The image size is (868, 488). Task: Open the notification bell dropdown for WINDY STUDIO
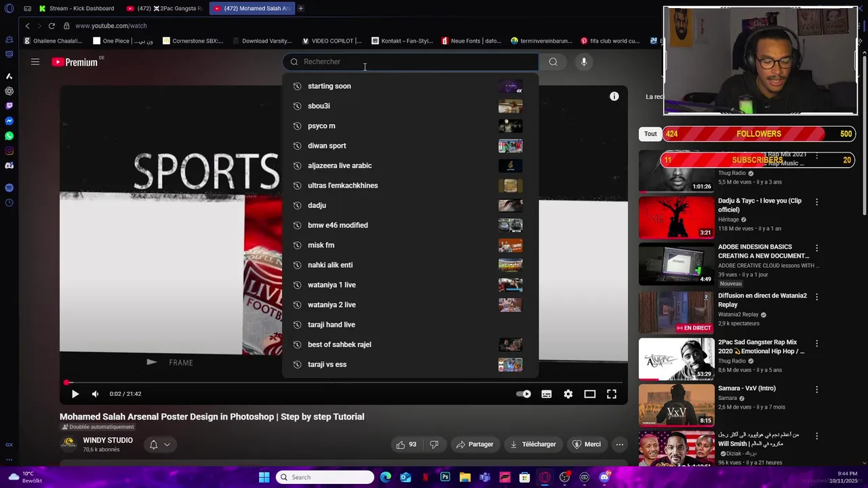click(159, 445)
